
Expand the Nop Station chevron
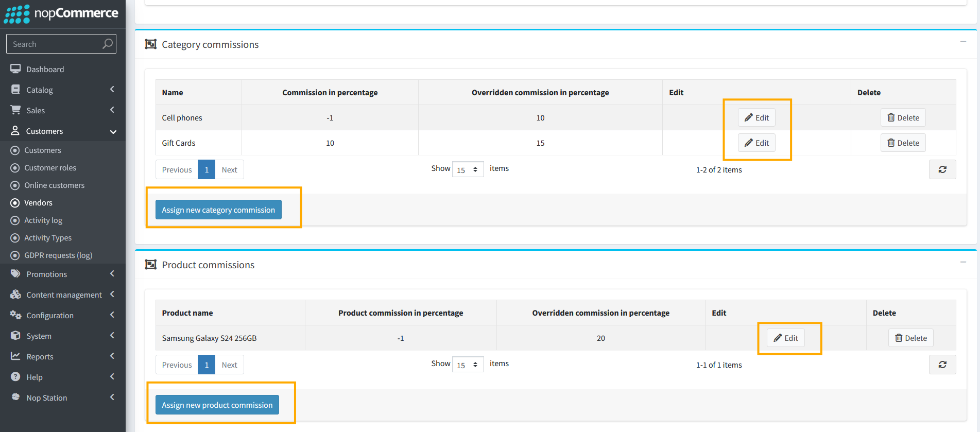pos(112,398)
